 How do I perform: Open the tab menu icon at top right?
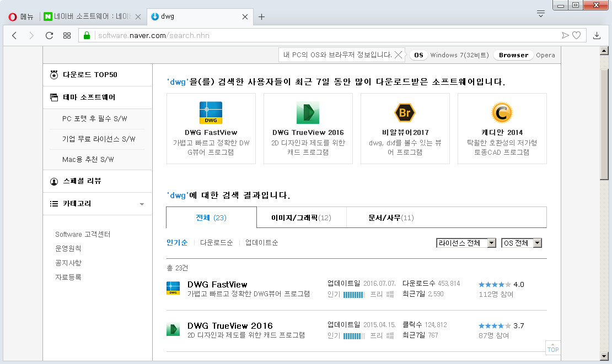point(540,14)
